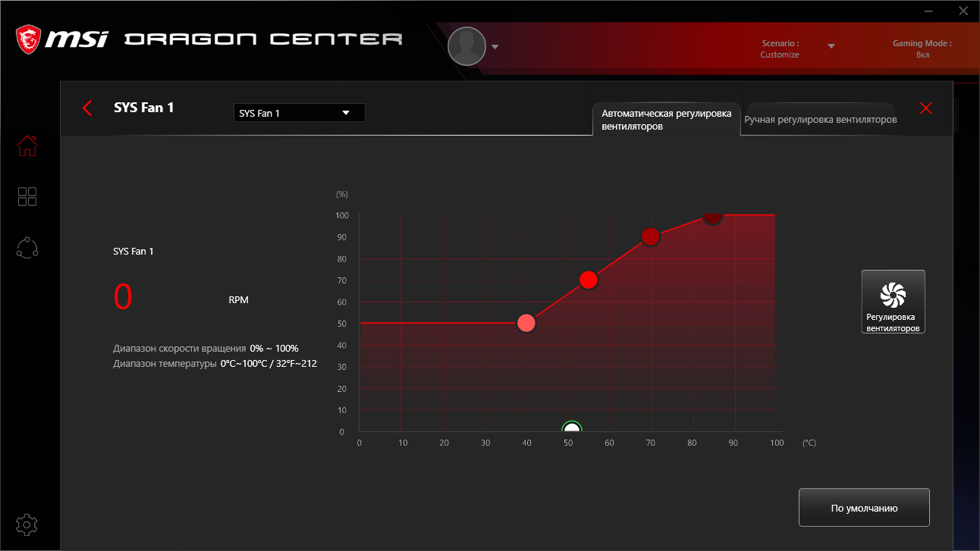Minimize the Dragon Center window
The width and height of the screenshot is (980, 551).
point(930,11)
